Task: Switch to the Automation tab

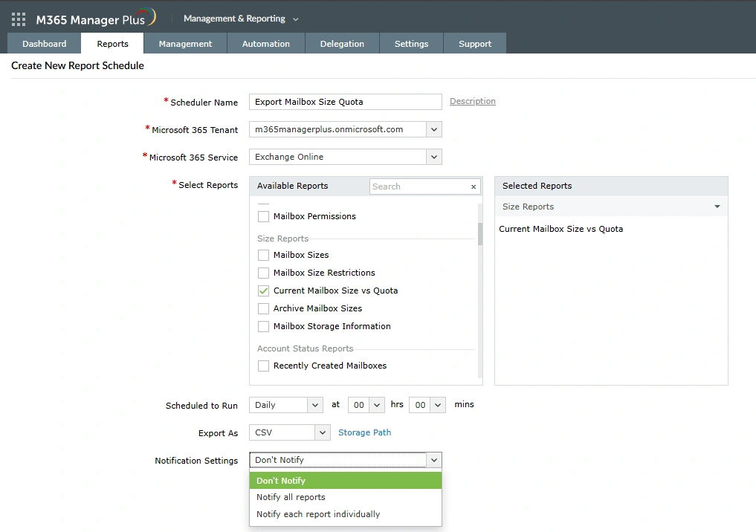Action: pyautogui.click(x=265, y=43)
